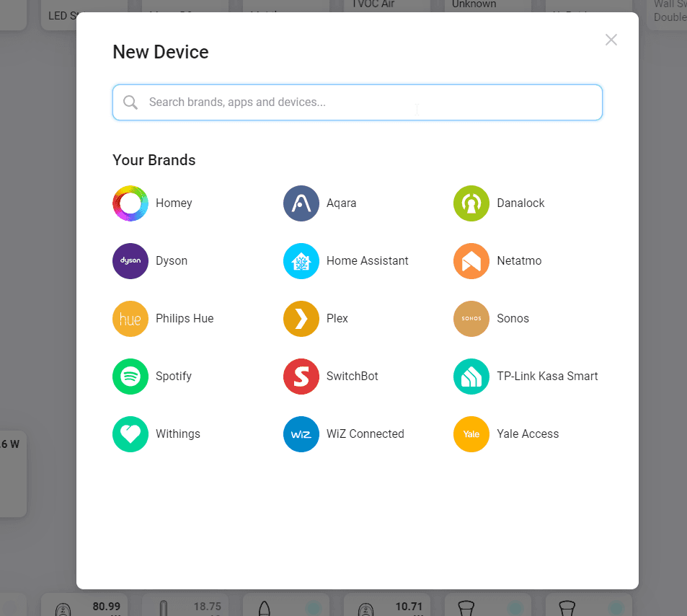Viewport: 687px width, 616px height.
Task: Click the Yale yellow brand icon
Action: (x=471, y=434)
